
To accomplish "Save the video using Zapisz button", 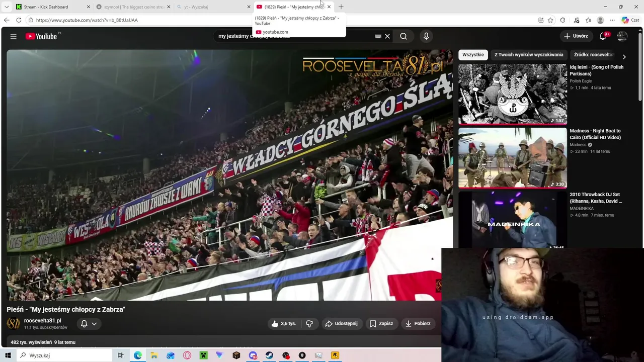I will coord(381,324).
